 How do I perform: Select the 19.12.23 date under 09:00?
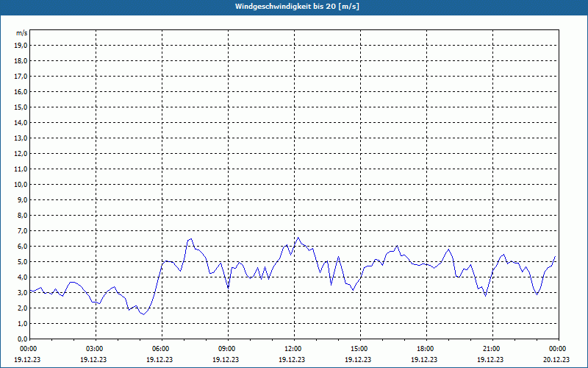coord(226,360)
